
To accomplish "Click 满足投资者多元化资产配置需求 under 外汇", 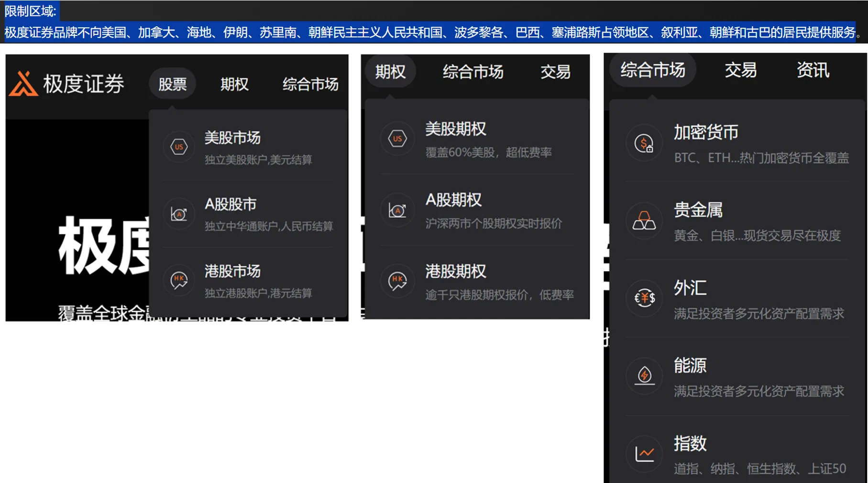I will 759,313.
